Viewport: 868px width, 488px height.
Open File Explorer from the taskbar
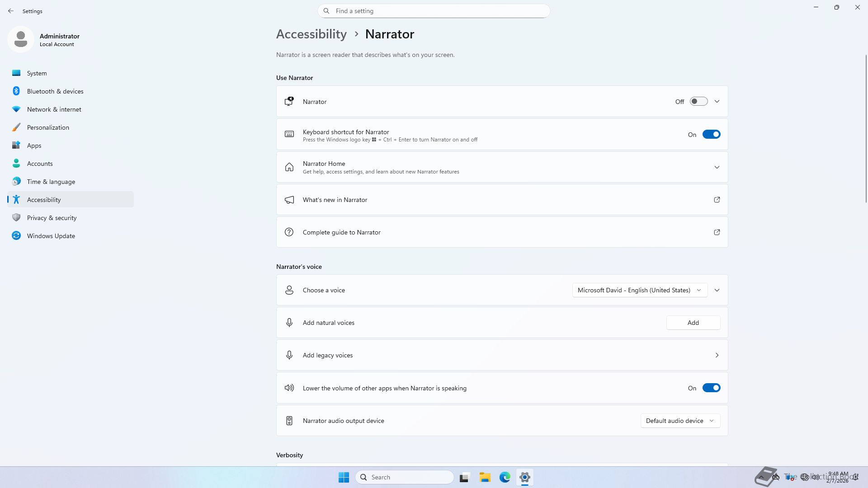click(x=485, y=477)
